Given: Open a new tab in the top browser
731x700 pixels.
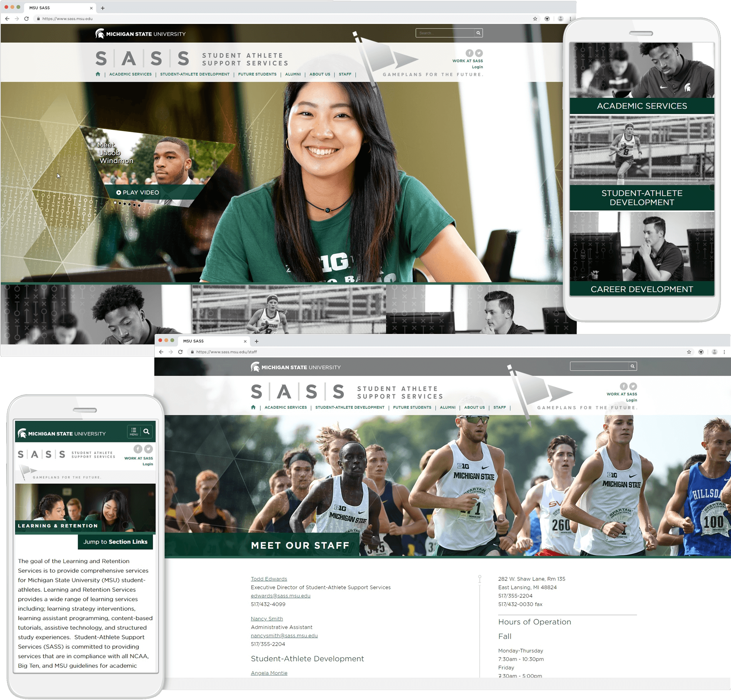Looking at the screenshot, I should [103, 8].
